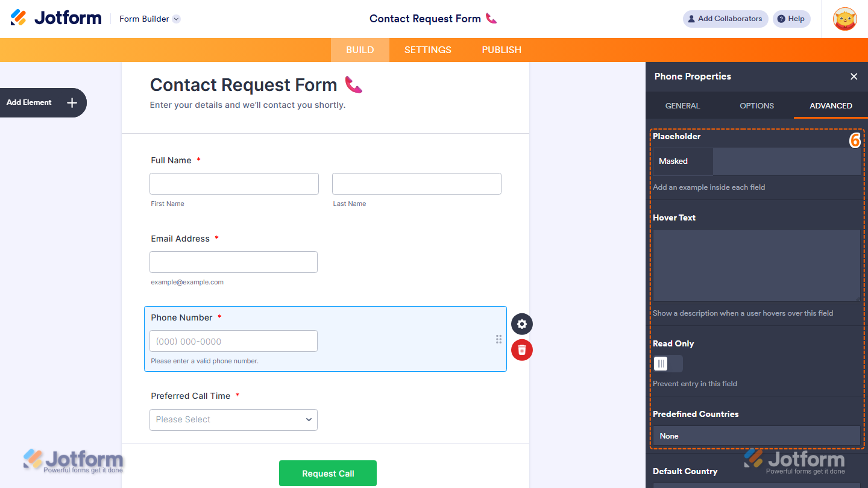The image size is (868, 488).
Task: Click the profile avatar in the top corner
Action: coord(844,19)
